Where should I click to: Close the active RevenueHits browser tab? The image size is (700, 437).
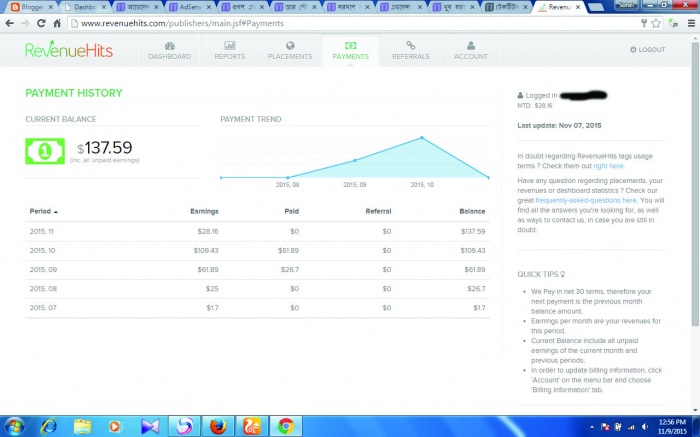click(578, 7)
